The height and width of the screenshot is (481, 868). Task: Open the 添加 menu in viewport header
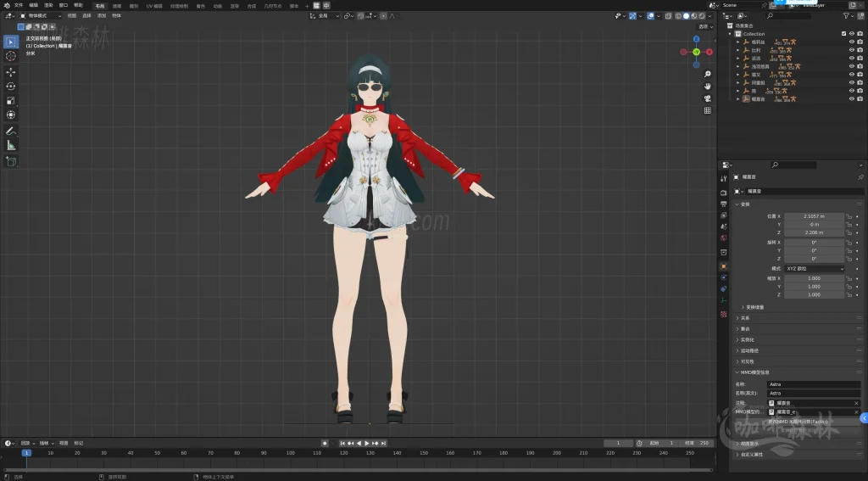click(x=102, y=15)
